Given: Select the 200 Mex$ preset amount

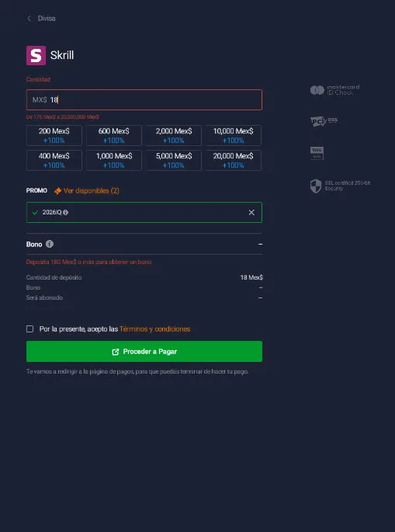Looking at the screenshot, I should point(54,135).
